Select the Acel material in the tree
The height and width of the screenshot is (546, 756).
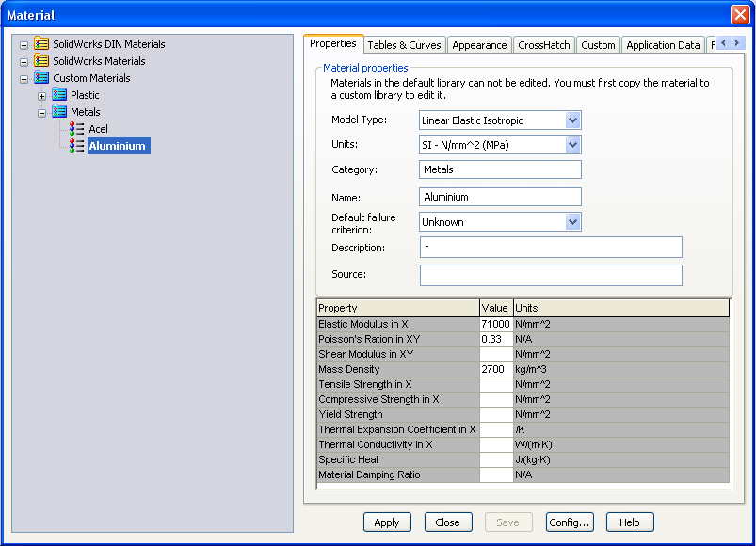click(98, 129)
